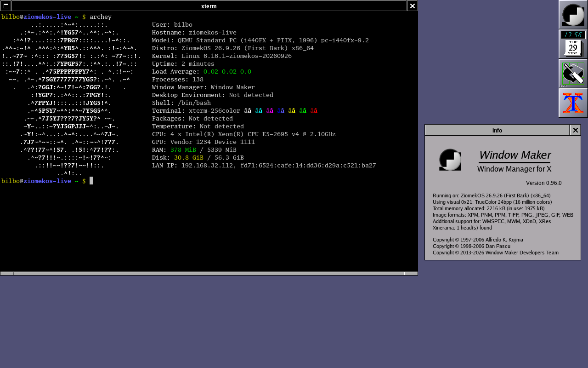Click the 'Copyright © 2013-2026 Window Maker Developers Team' line

[x=496, y=253]
